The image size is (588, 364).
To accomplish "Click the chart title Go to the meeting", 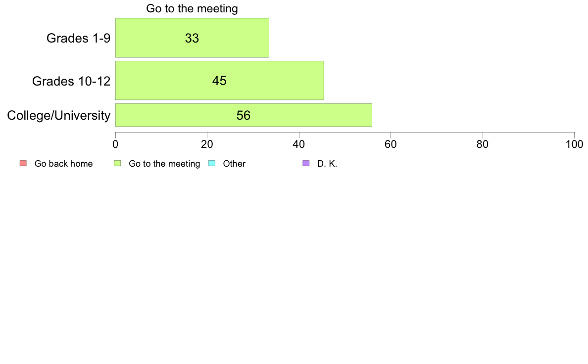I will pyautogui.click(x=192, y=8).
